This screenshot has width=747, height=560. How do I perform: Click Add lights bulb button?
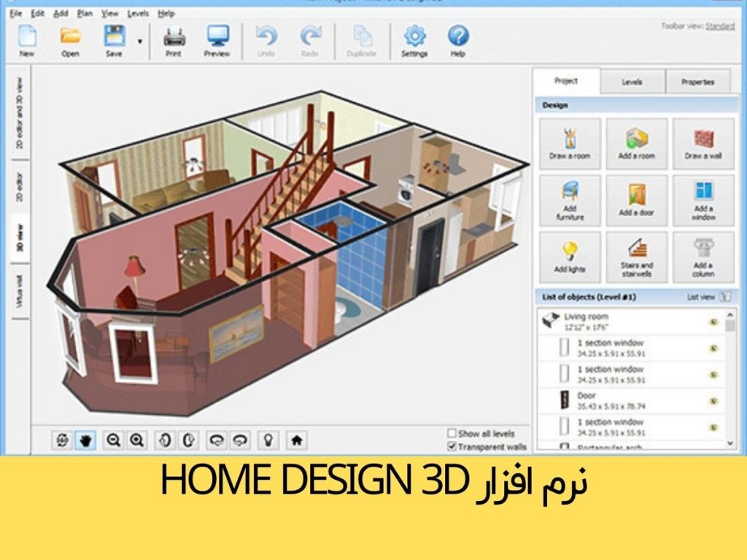570,257
